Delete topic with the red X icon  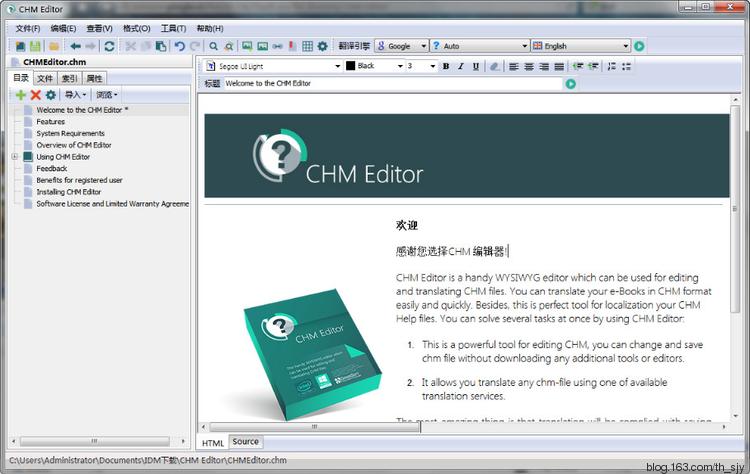(x=35, y=95)
